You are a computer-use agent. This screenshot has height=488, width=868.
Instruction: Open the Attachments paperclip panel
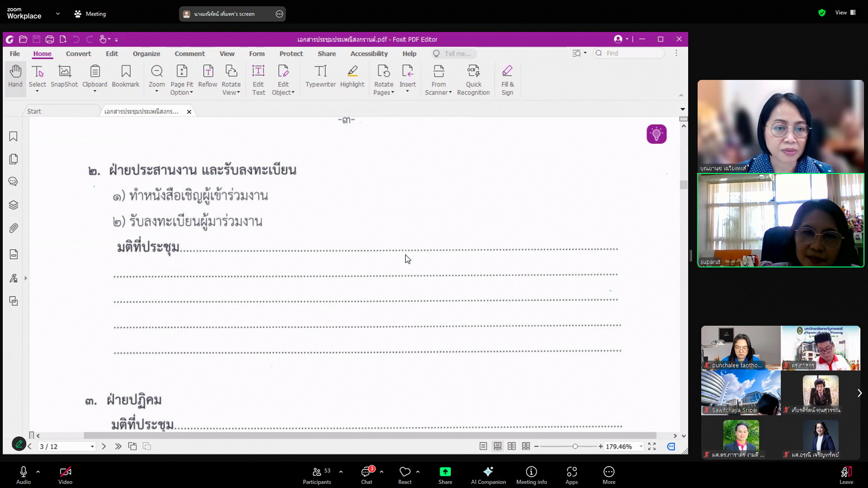[13, 228]
